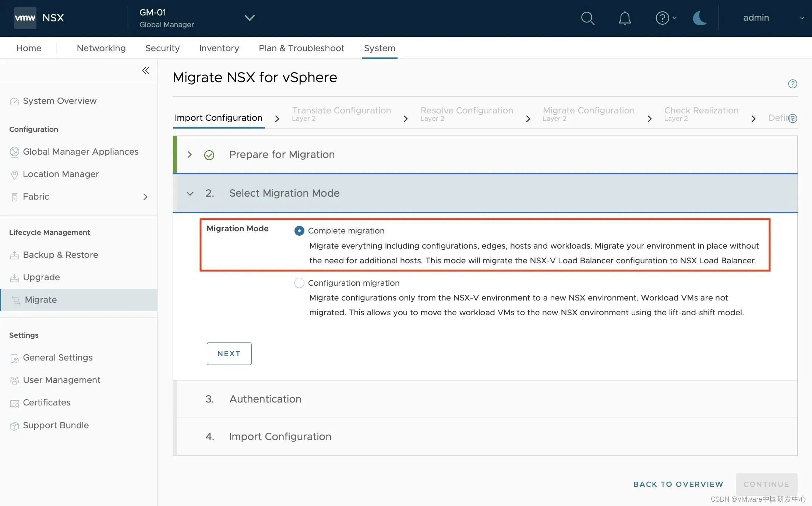Click the 4. Import Configuration section header
The image size is (812, 506).
485,437
